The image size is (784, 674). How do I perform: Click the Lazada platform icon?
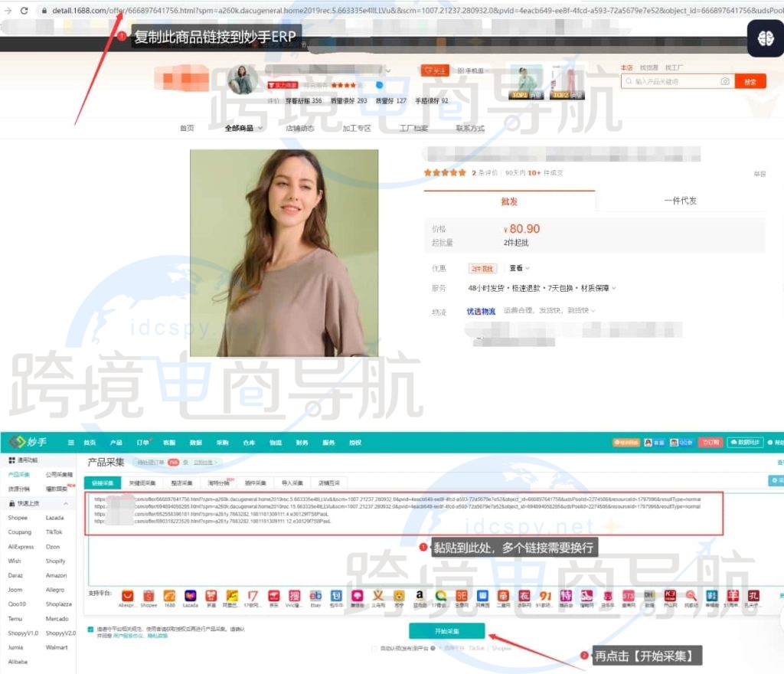[190, 595]
